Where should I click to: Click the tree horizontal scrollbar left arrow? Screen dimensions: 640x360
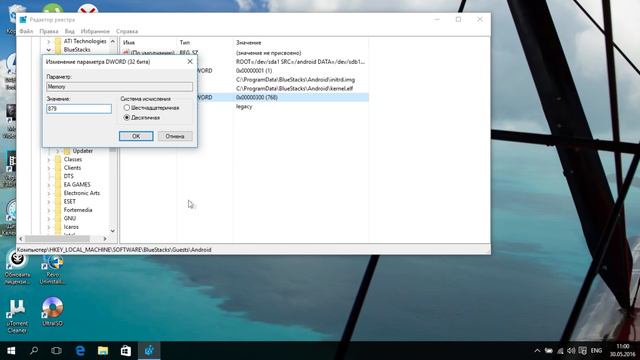click(21, 238)
